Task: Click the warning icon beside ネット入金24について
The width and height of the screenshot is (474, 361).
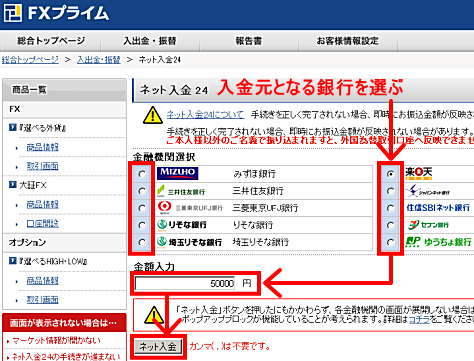Action: [x=153, y=115]
